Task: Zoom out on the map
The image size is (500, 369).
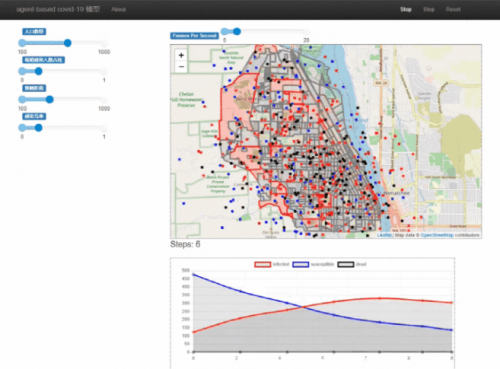Action: [x=181, y=67]
